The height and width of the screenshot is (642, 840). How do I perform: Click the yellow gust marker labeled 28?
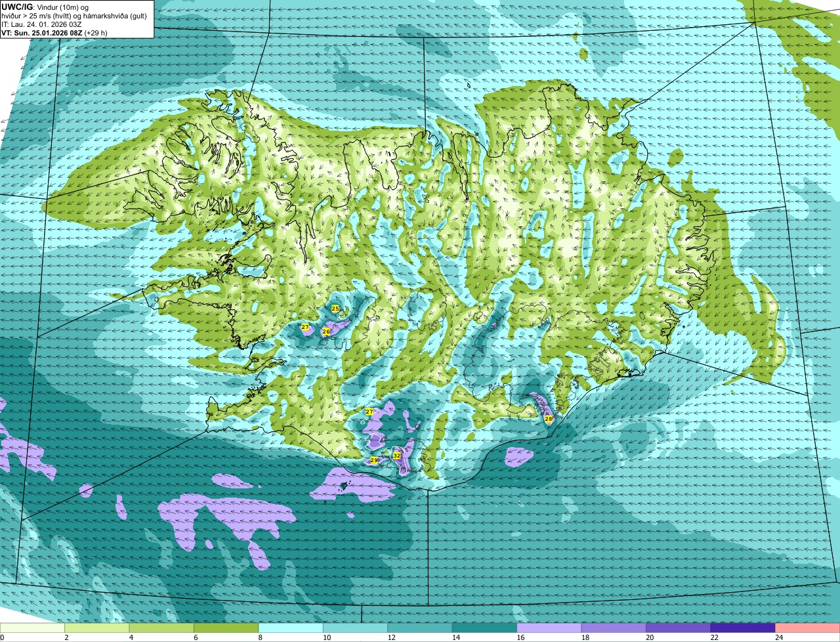point(549,418)
